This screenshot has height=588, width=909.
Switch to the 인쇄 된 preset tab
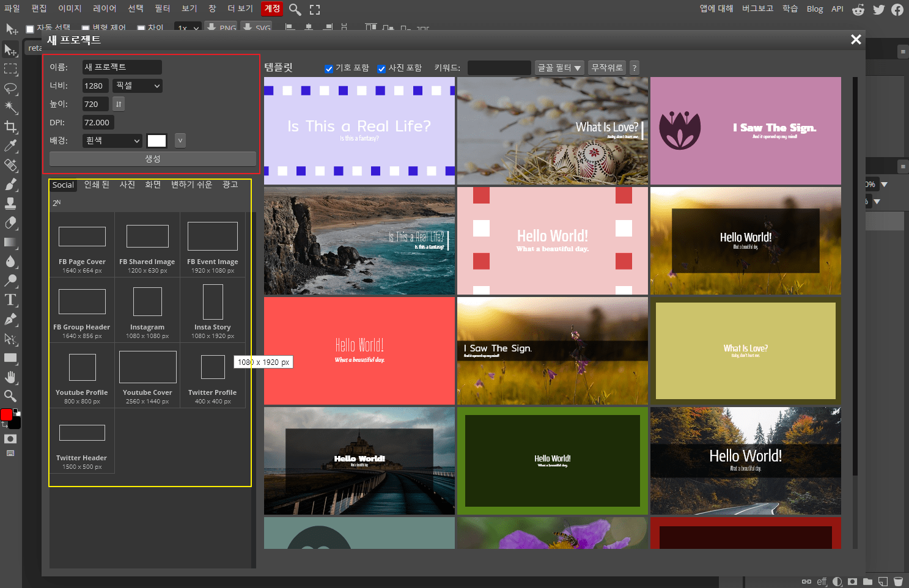[x=97, y=185]
